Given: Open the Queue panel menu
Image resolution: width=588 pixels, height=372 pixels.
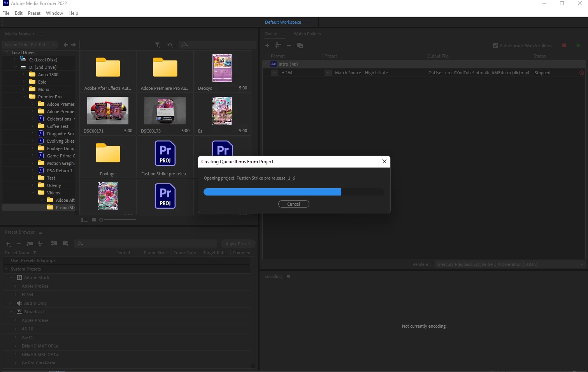Looking at the screenshot, I should (283, 34).
